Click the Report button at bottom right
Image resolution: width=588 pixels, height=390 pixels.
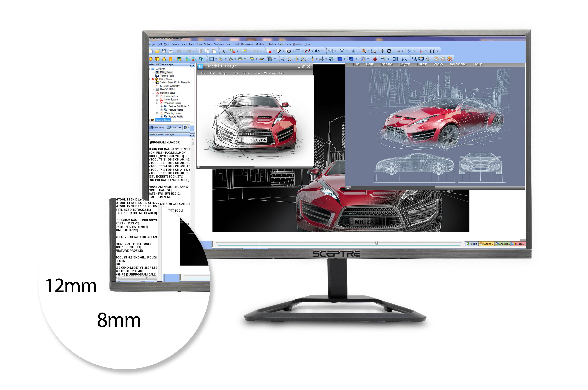click(472, 244)
